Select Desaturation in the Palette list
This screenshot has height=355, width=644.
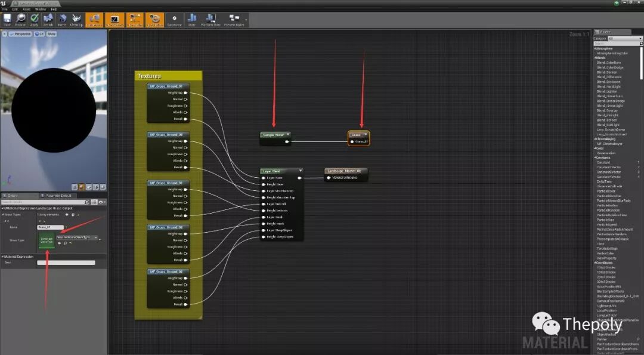tap(606, 153)
